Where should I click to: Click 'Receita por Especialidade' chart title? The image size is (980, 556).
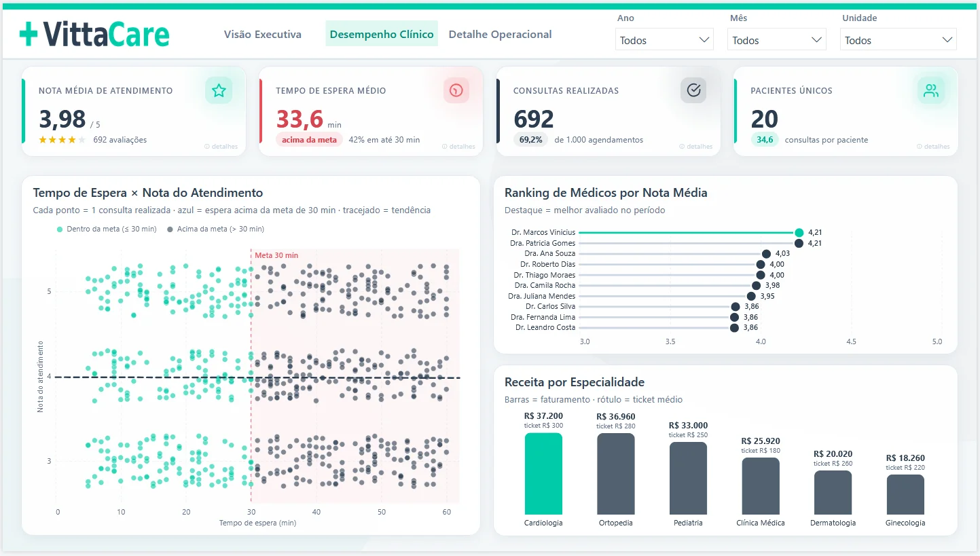(x=575, y=382)
